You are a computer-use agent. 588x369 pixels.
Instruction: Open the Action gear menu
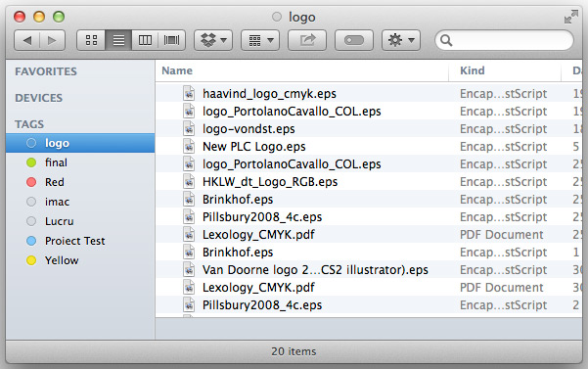coord(401,40)
